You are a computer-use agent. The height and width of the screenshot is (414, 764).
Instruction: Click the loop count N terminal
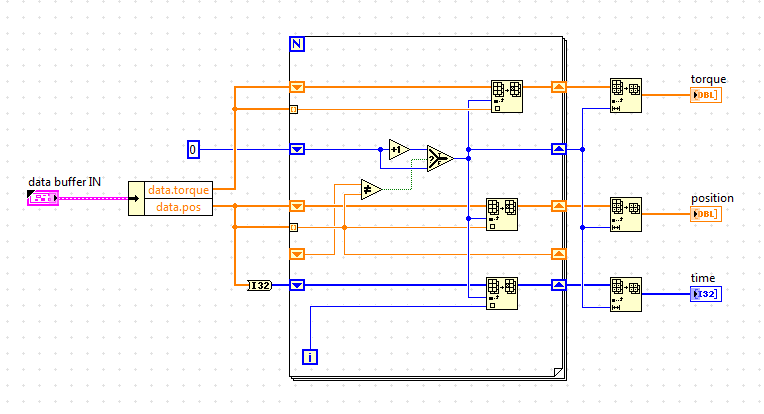pyautogui.click(x=297, y=44)
